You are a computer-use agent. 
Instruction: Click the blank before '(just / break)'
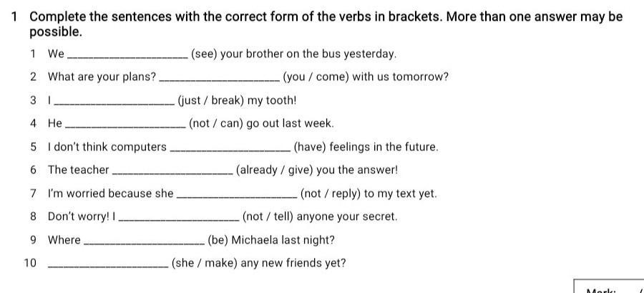tap(114, 104)
